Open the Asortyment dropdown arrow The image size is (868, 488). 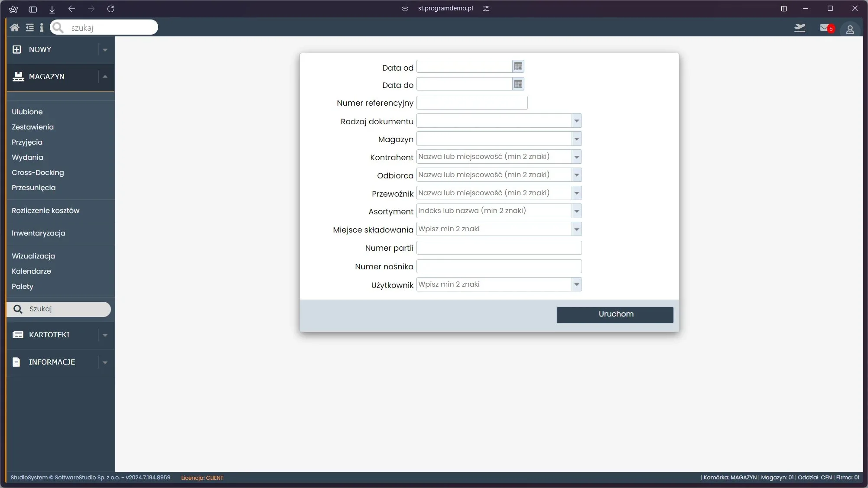pos(576,211)
